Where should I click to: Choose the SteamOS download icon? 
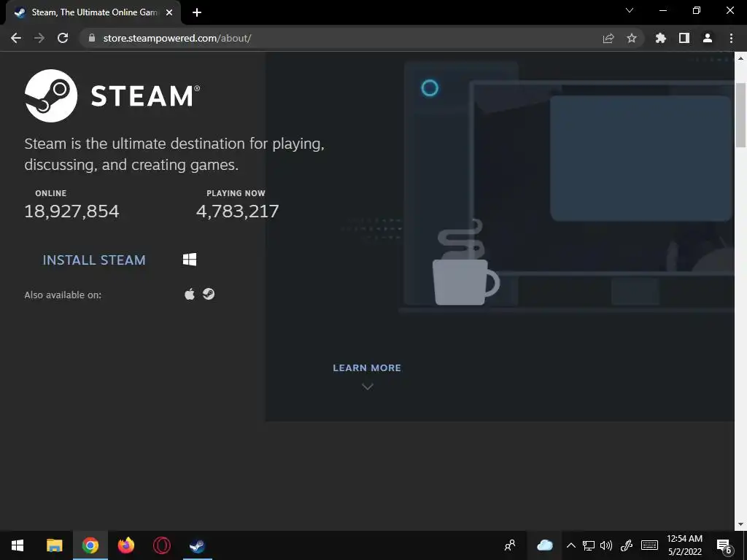(x=209, y=295)
